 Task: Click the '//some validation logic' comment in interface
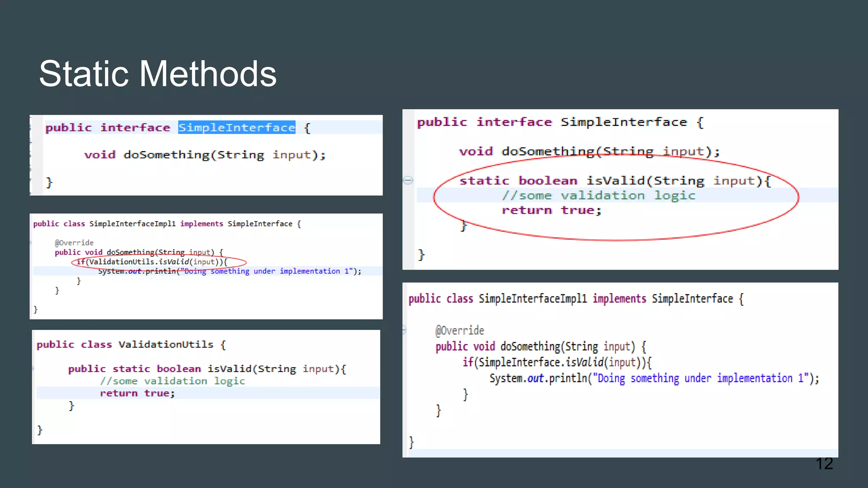(598, 196)
